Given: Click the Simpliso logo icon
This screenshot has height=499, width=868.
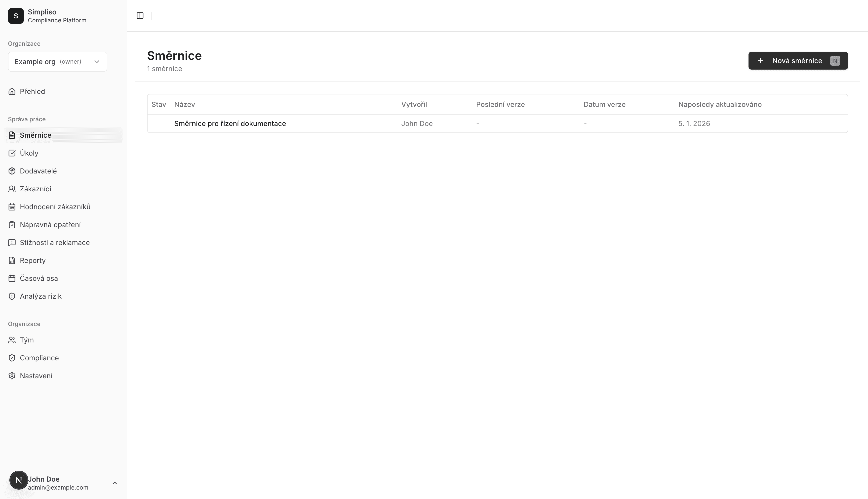Looking at the screenshot, I should 16,16.
